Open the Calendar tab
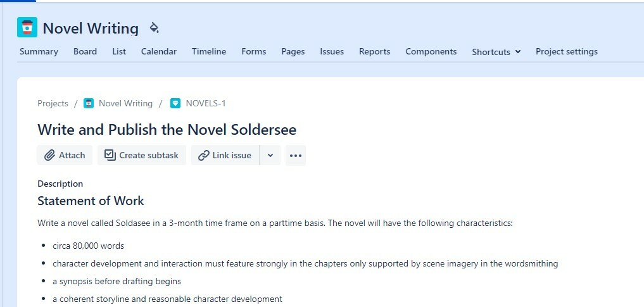The image size is (644, 307). tap(159, 52)
